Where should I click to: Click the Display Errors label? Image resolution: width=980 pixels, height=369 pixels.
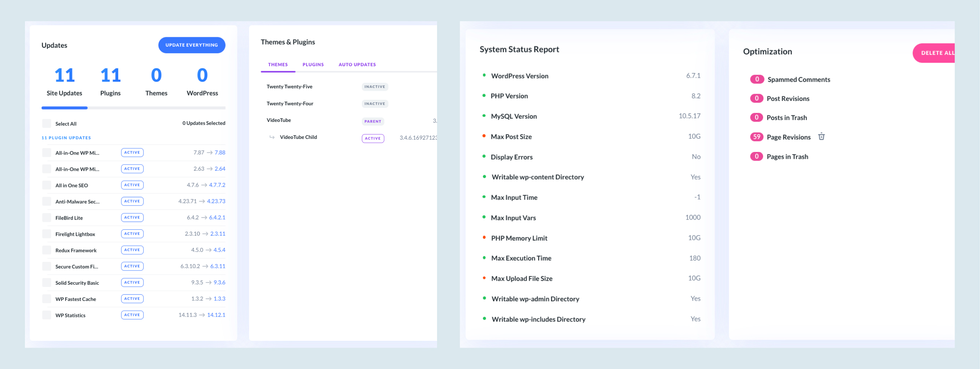[x=512, y=157]
